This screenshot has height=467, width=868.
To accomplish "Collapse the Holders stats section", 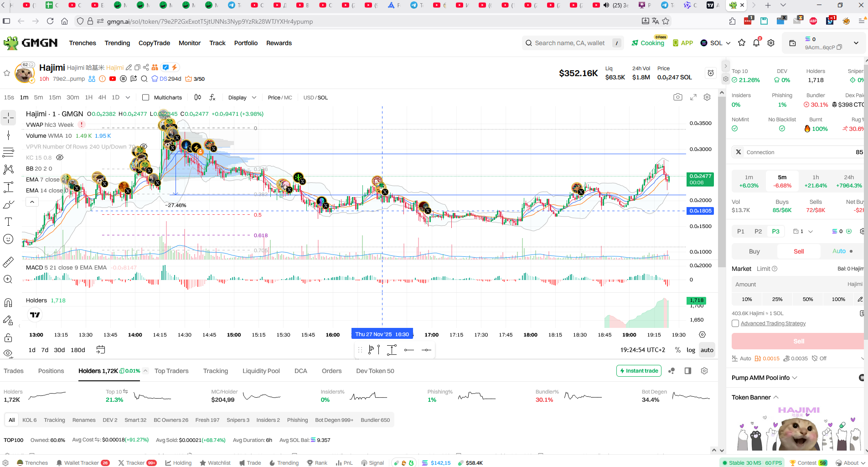I will tap(145, 371).
